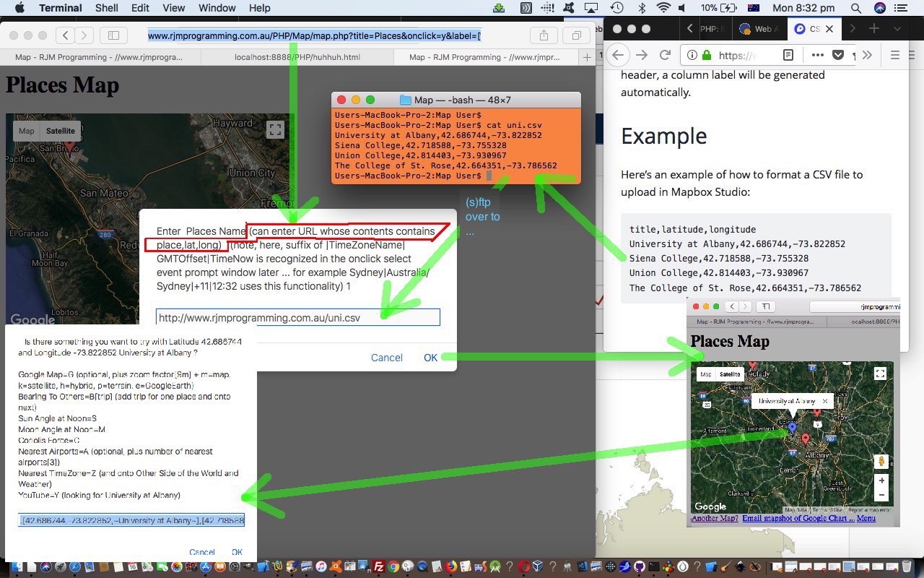Open the View menu
Image resolution: width=924 pixels, height=578 pixels.
tap(174, 8)
